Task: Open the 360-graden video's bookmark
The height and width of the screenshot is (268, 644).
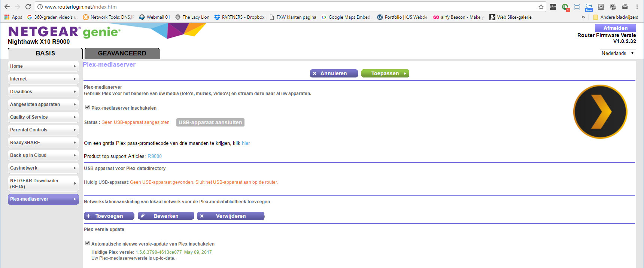Action: point(52,17)
